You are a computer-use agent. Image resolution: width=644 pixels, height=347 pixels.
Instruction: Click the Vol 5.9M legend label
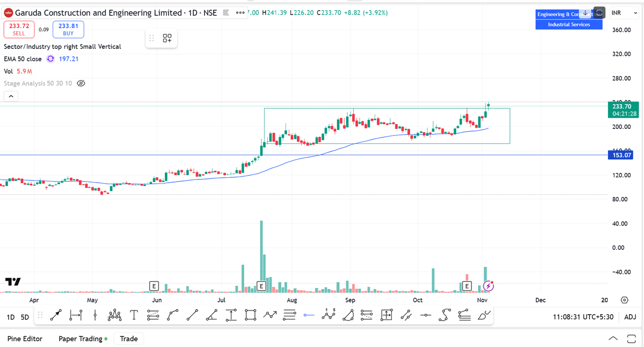(x=18, y=71)
